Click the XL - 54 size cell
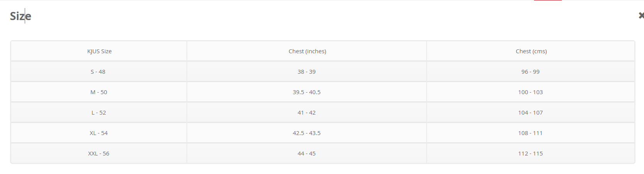The width and height of the screenshot is (644, 174). pyautogui.click(x=99, y=133)
